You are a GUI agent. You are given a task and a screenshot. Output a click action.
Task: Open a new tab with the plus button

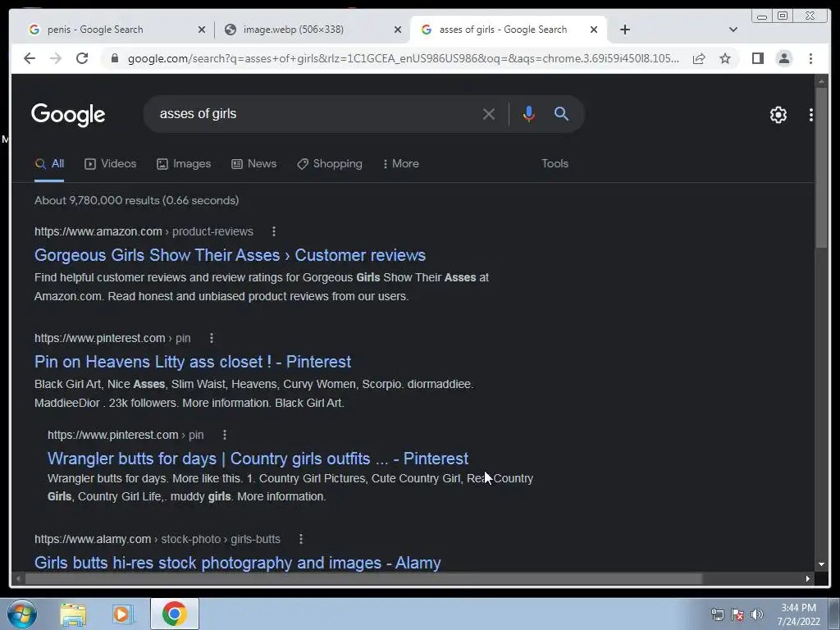(x=624, y=30)
